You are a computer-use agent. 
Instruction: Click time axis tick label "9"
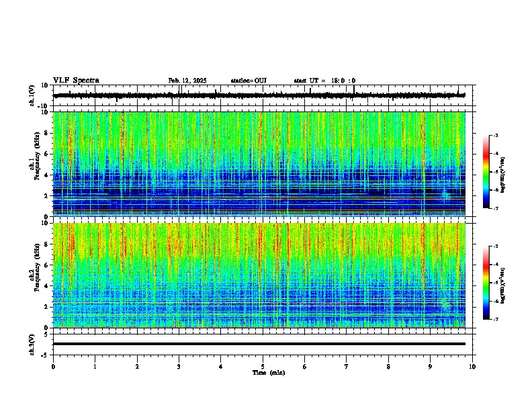tap(430, 367)
